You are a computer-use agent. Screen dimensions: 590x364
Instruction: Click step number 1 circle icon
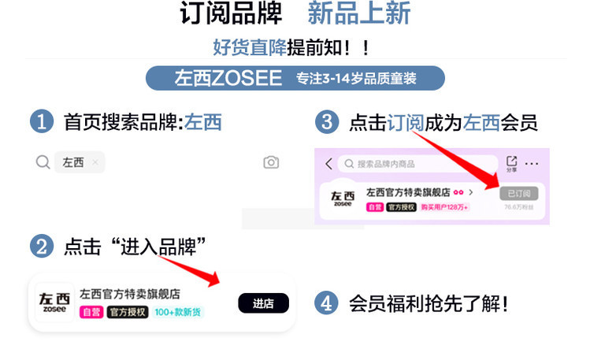pyautogui.click(x=42, y=121)
